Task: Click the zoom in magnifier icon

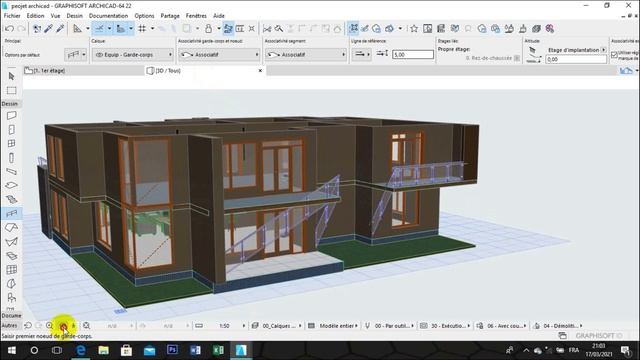Action: click(x=50, y=326)
